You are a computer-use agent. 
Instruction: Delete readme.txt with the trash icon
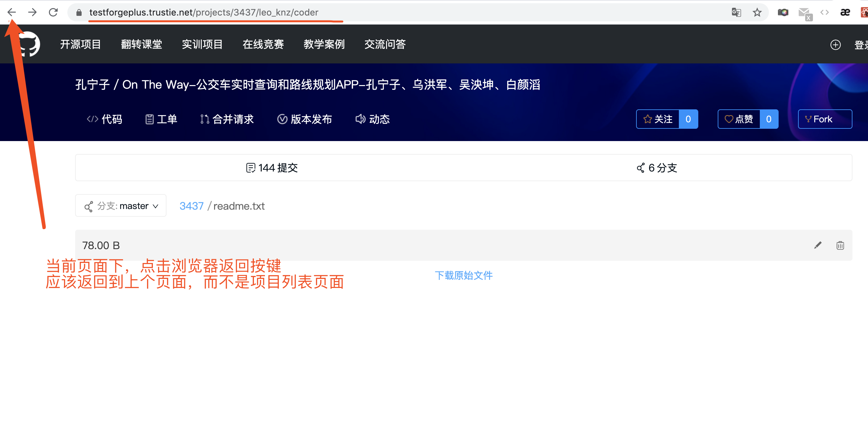pyautogui.click(x=840, y=245)
